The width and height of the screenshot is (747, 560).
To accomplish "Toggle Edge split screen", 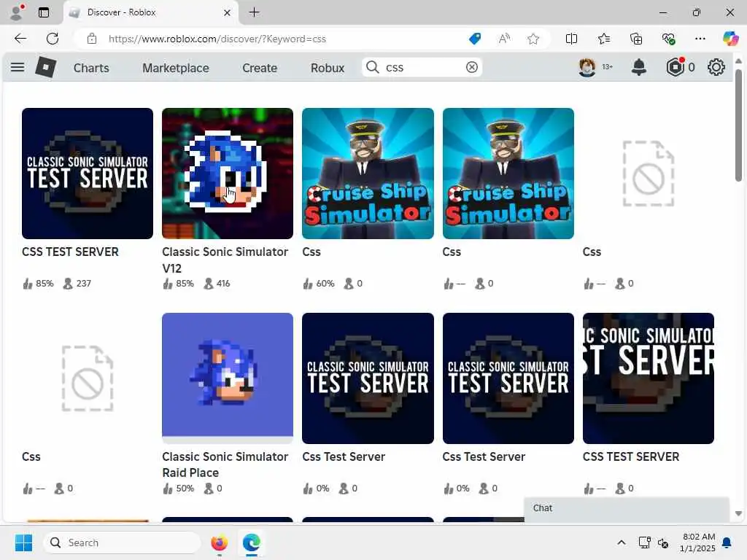I will (x=571, y=39).
